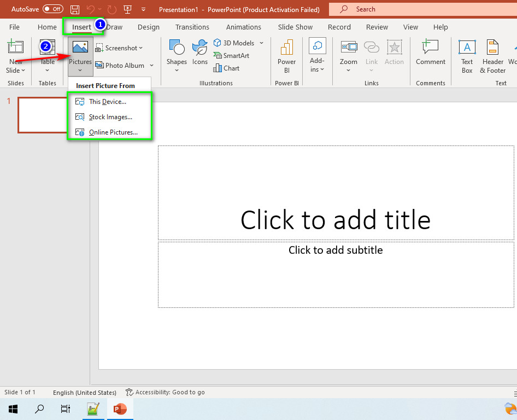This screenshot has width=517, height=420.
Task: Open the 3D Models dropdown arrow
Action: [261, 43]
